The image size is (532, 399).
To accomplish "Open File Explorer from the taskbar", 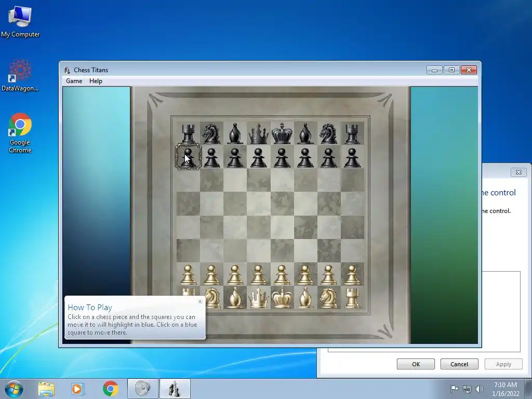I will pos(46,389).
